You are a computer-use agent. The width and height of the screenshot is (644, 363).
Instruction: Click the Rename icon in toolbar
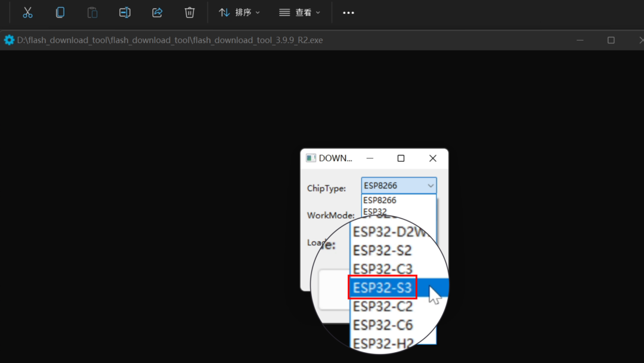tap(125, 13)
